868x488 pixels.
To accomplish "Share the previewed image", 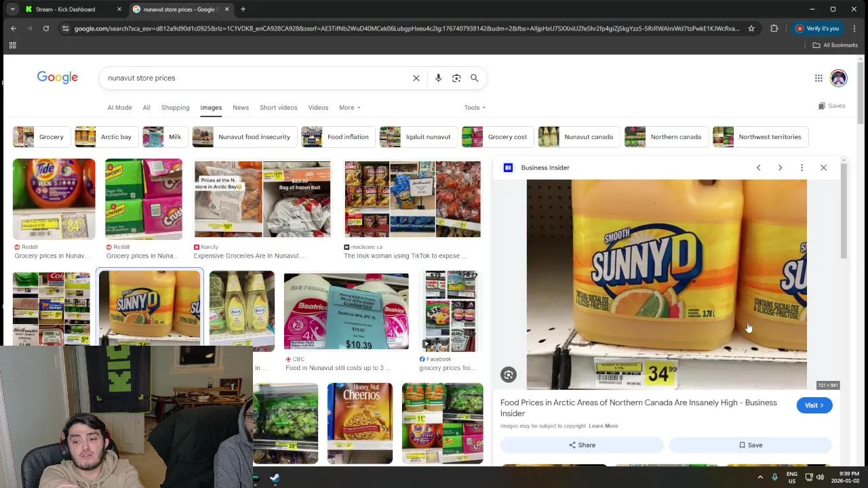I will [x=582, y=445].
